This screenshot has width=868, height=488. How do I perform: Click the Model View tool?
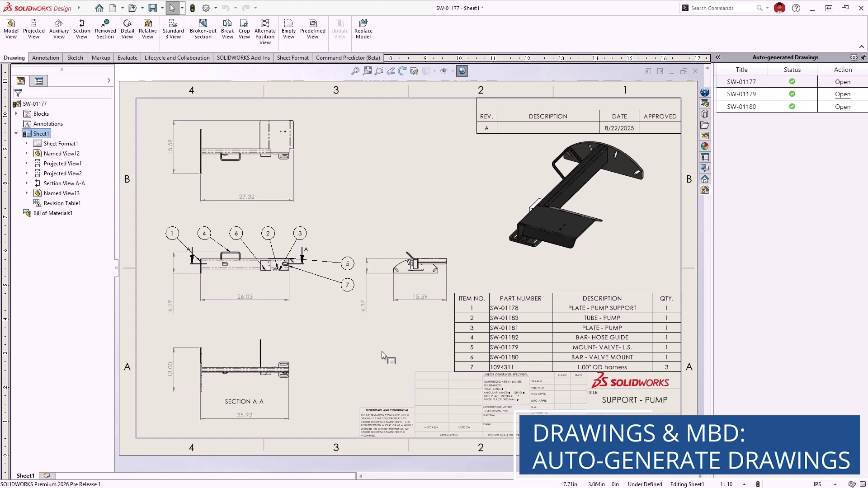point(11,29)
